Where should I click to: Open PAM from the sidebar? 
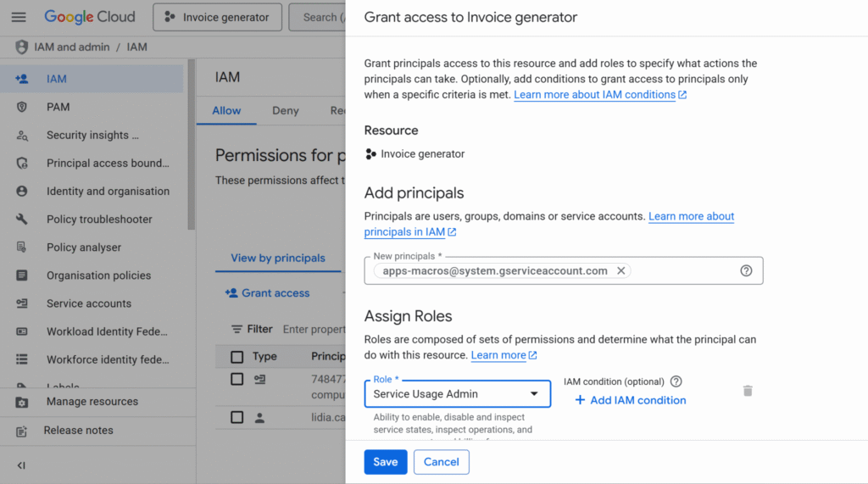click(x=58, y=107)
